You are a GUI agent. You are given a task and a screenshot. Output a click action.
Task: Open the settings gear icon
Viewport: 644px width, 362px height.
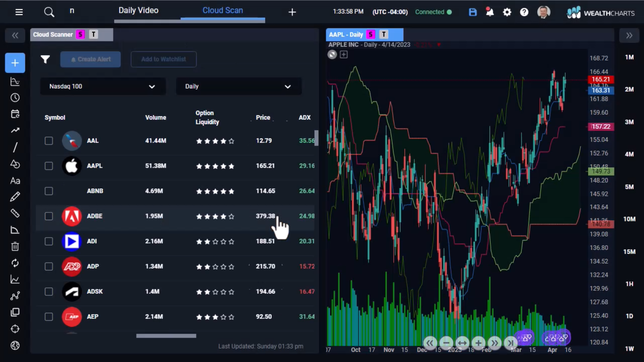[x=507, y=12]
